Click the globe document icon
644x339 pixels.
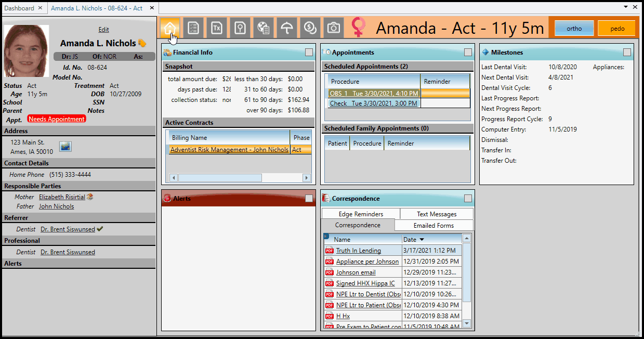click(264, 28)
